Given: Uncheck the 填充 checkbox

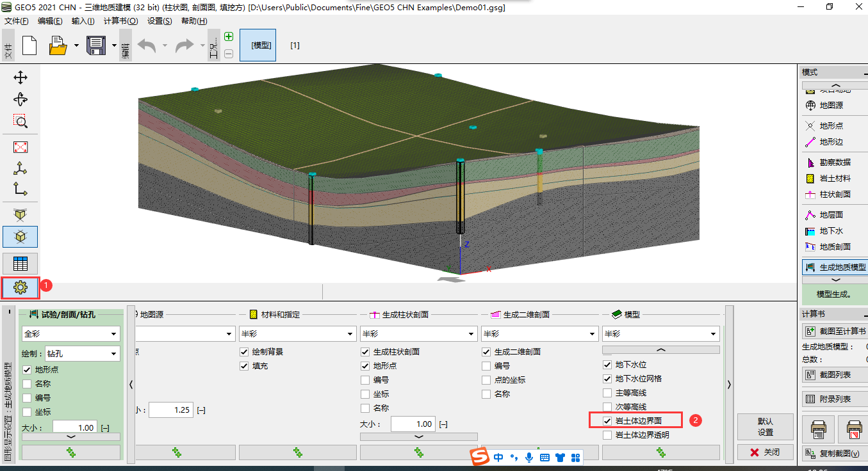Looking at the screenshot, I should point(244,366).
